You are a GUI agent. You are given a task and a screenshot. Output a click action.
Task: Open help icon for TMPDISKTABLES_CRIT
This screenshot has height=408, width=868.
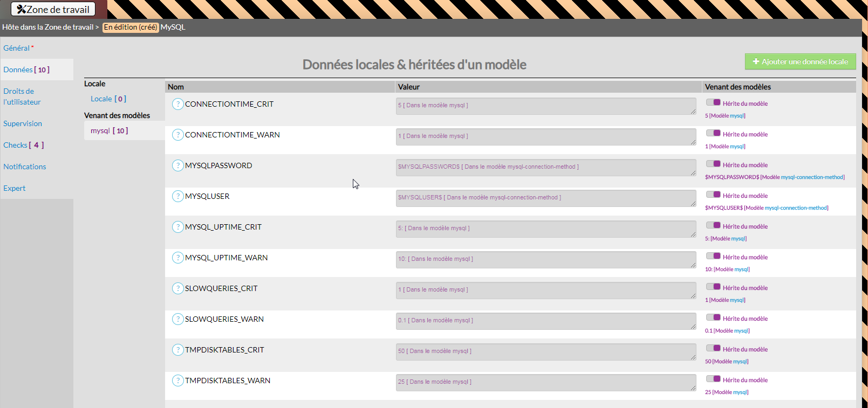177,350
